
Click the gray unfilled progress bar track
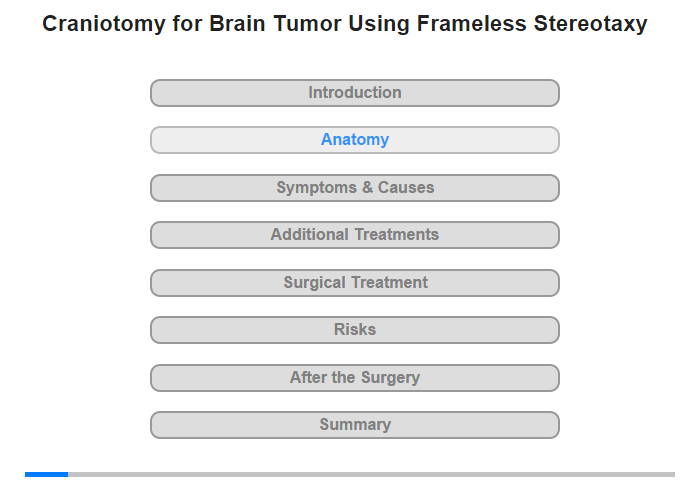coord(370,474)
